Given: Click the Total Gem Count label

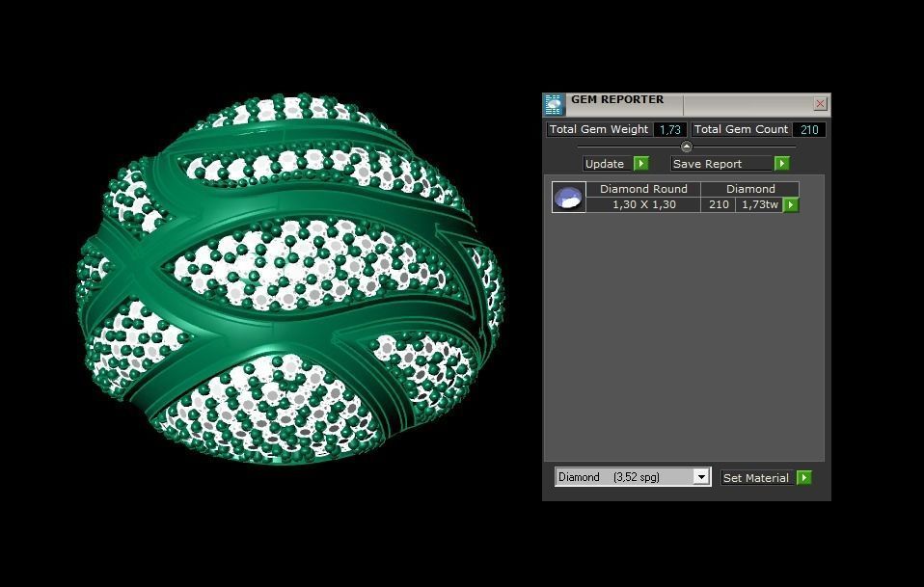Looking at the screenshot, I should point(741,129).
